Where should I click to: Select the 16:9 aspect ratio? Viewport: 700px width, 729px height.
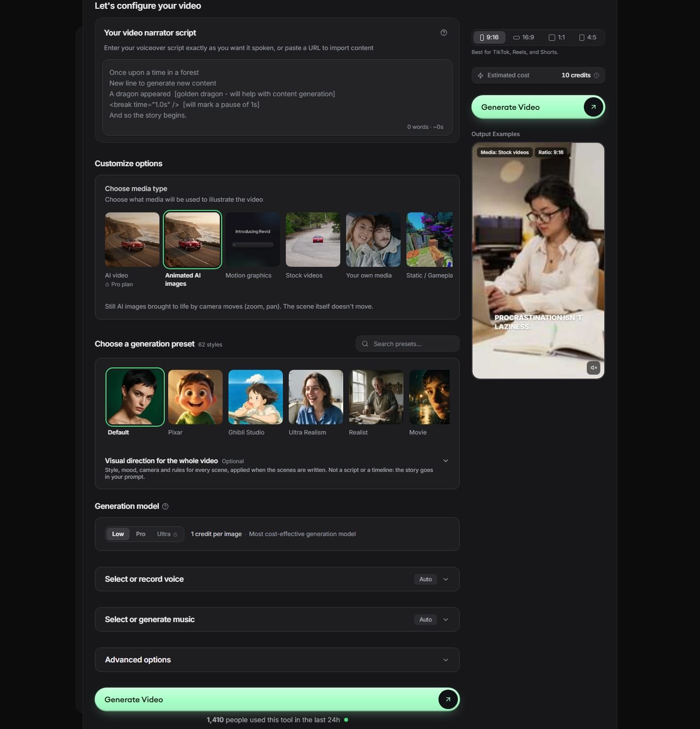[524, 37]
